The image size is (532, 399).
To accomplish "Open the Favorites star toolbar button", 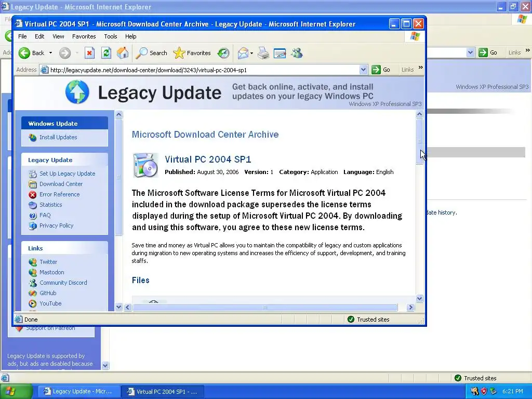I will (x=192, y=53).
